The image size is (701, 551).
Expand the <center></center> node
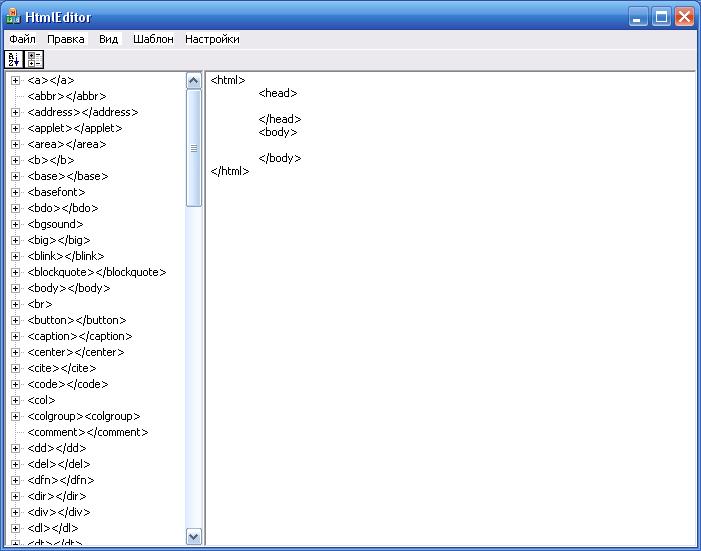coord(16,352)
